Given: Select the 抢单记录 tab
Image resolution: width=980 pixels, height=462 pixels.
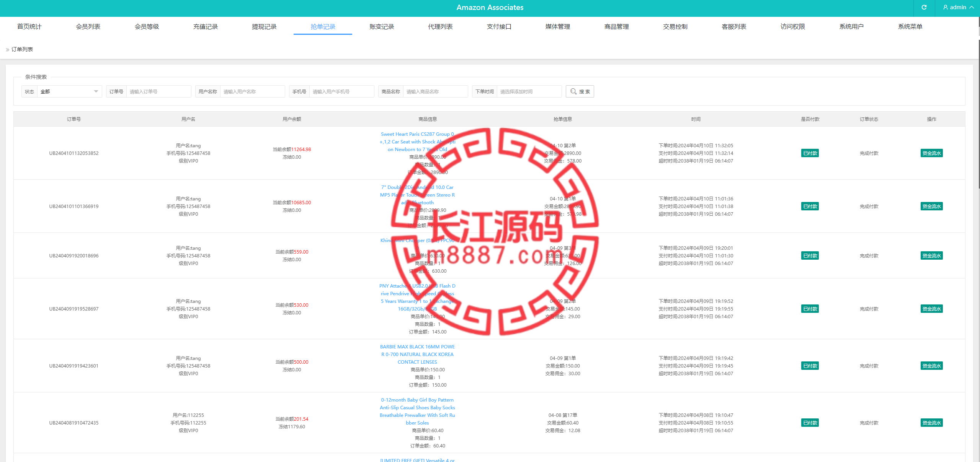Looking at the screenshot, I should [x=323, y=26].
